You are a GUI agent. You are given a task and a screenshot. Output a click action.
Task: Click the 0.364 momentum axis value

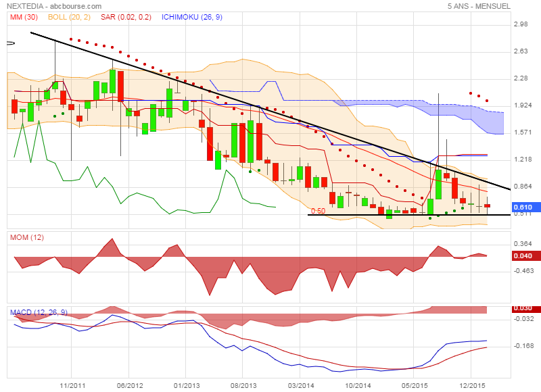point(523,244)
